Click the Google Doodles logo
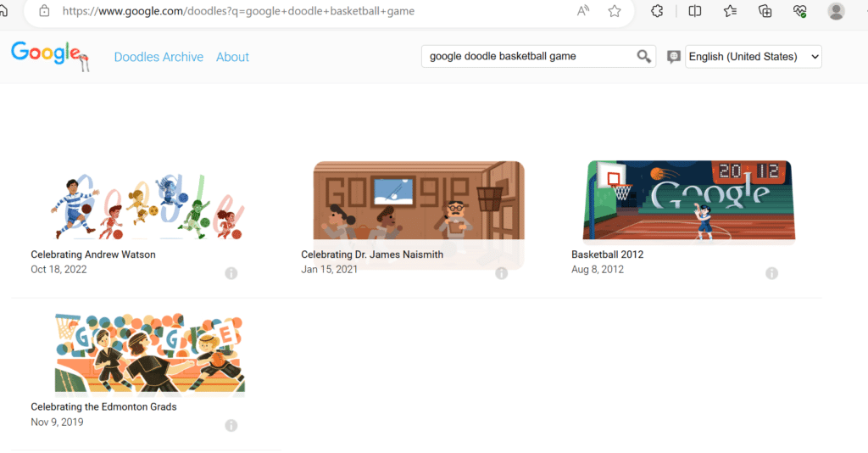 pos(50,55)
